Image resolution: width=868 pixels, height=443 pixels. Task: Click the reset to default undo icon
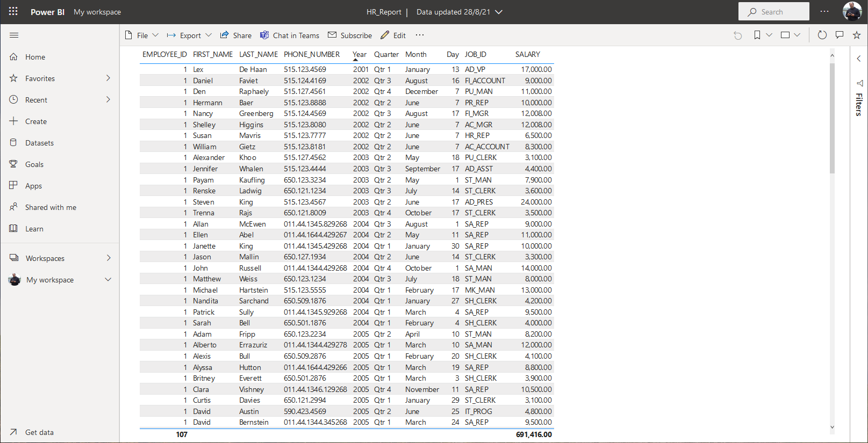738,35
